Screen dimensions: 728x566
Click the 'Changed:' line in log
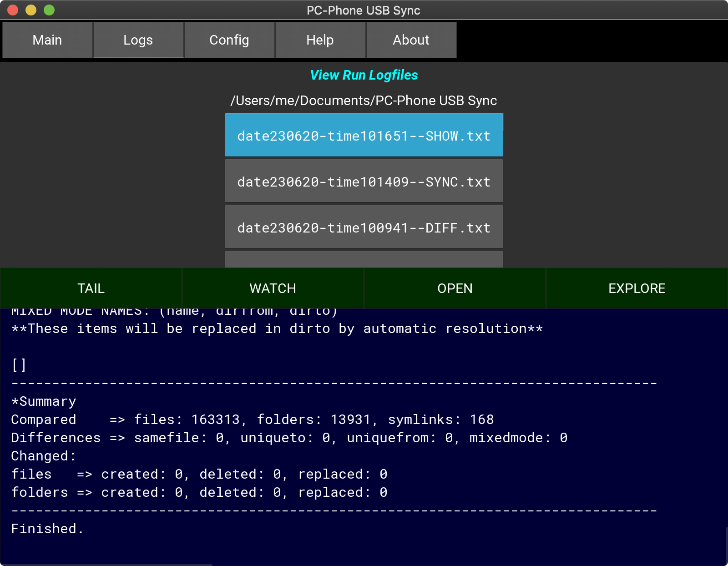point(44,456)
